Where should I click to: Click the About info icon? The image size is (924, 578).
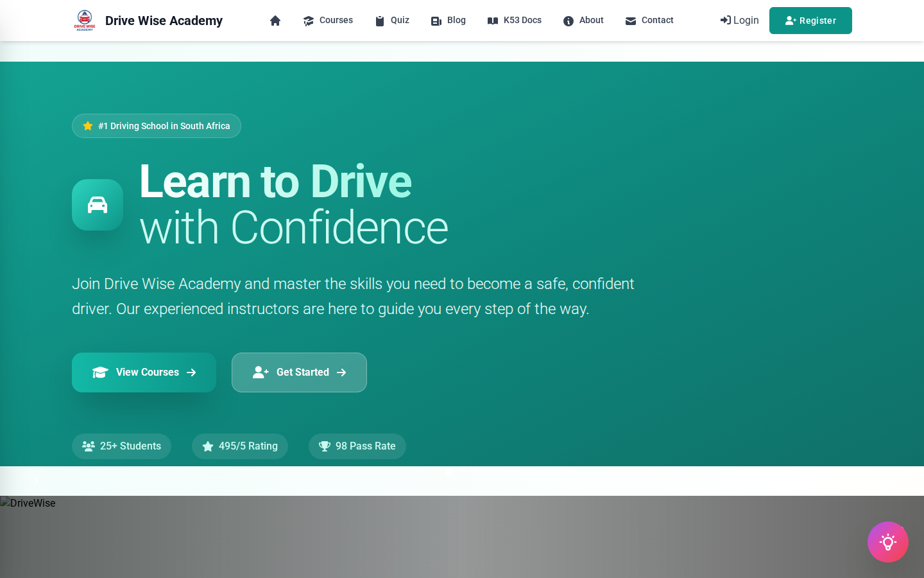(569, 21)
